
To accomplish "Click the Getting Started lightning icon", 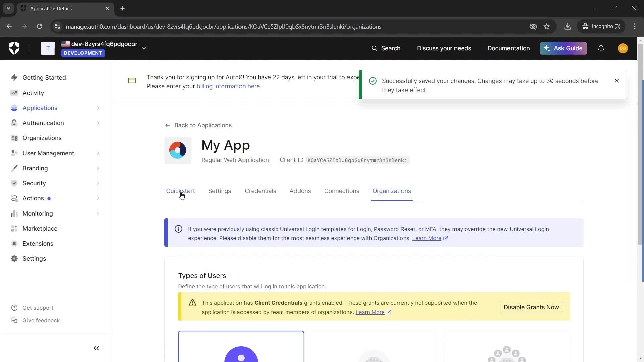I will click(14, 78).
